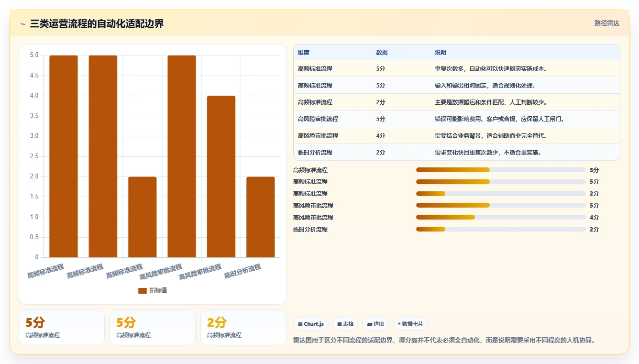
Task: Select the title 三类运营流程的自动化适配边界
Action: click(x=97, y=24)
